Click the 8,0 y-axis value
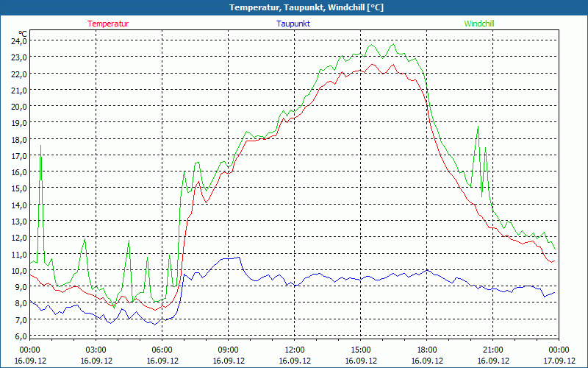The image size is (588, 368). pyautogui.click(x=21, y=303)
